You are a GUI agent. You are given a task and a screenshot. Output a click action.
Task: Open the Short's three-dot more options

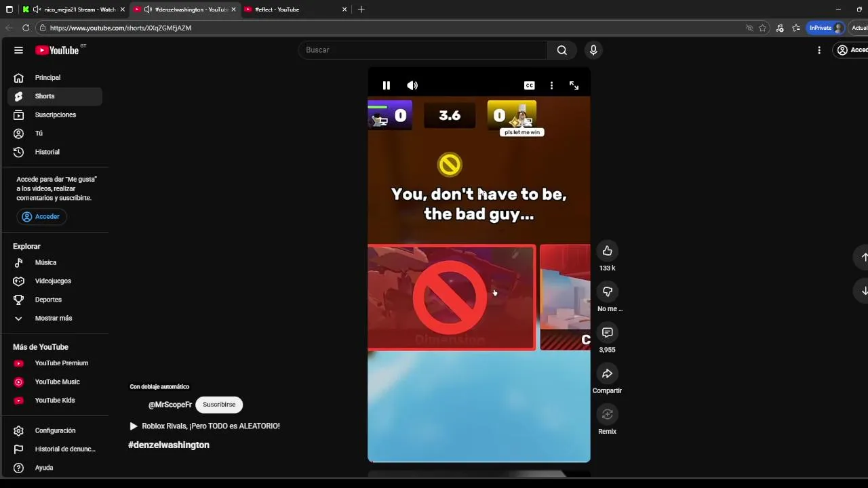(x=551, y=85)
